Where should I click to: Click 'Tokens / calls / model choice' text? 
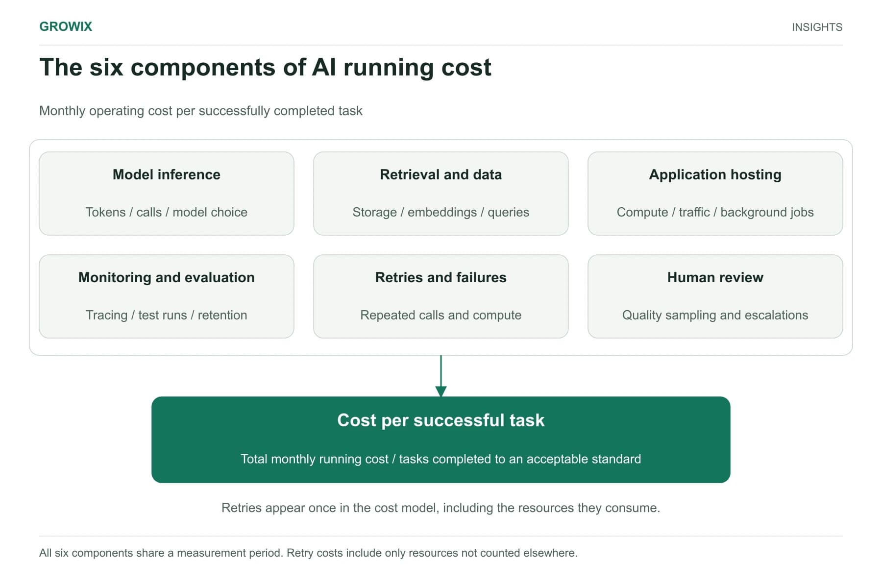[x=167, y=212]
